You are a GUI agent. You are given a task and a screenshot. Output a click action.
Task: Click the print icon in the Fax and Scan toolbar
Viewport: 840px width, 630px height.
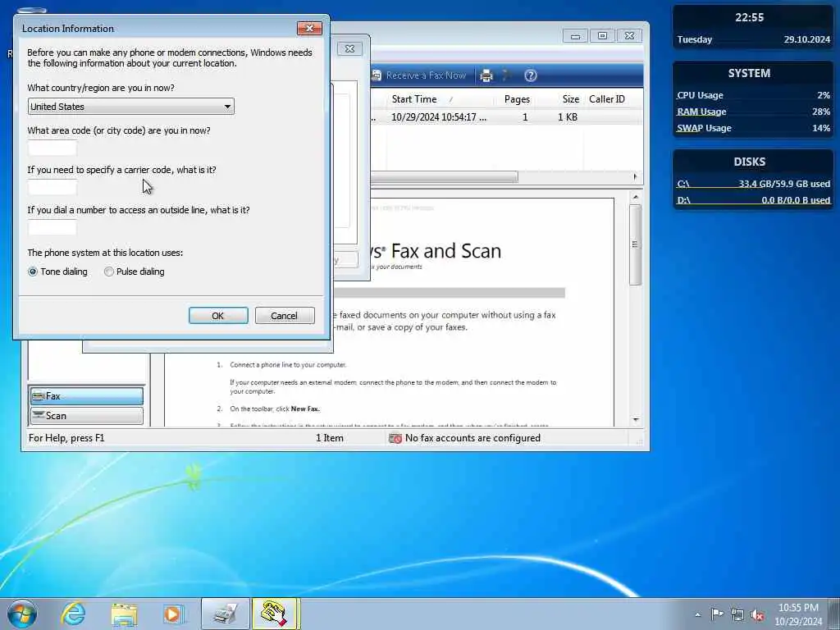486,75
